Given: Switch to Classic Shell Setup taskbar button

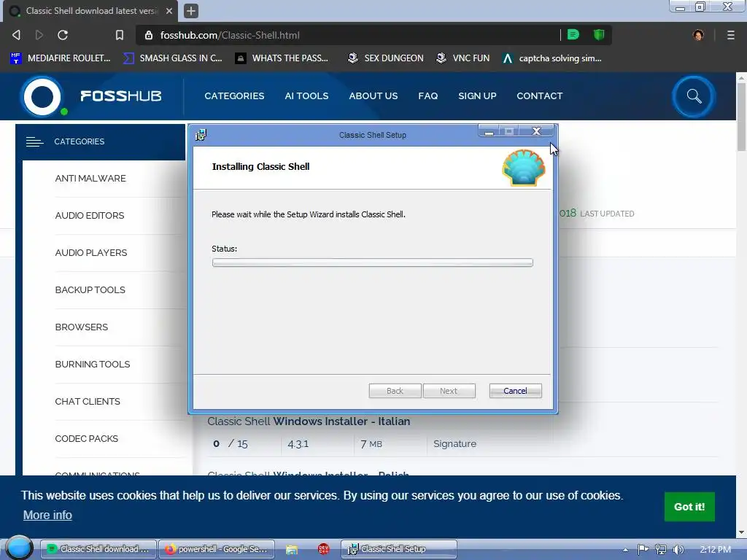Looking at the screenshot, I should coord(399,549).
